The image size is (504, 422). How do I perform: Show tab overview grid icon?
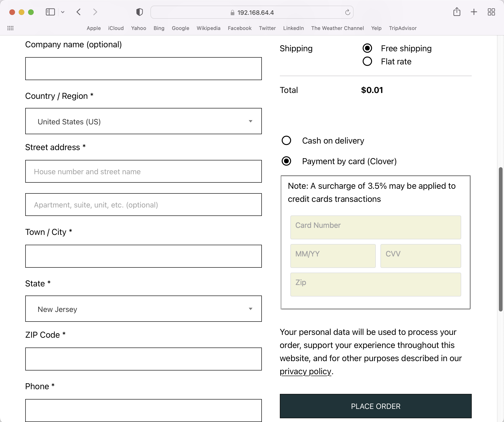coord(491,12)
